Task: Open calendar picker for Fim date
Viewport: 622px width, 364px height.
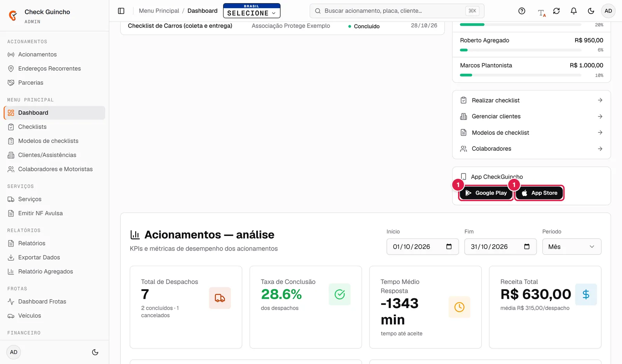Action: [x=527, y=247]
